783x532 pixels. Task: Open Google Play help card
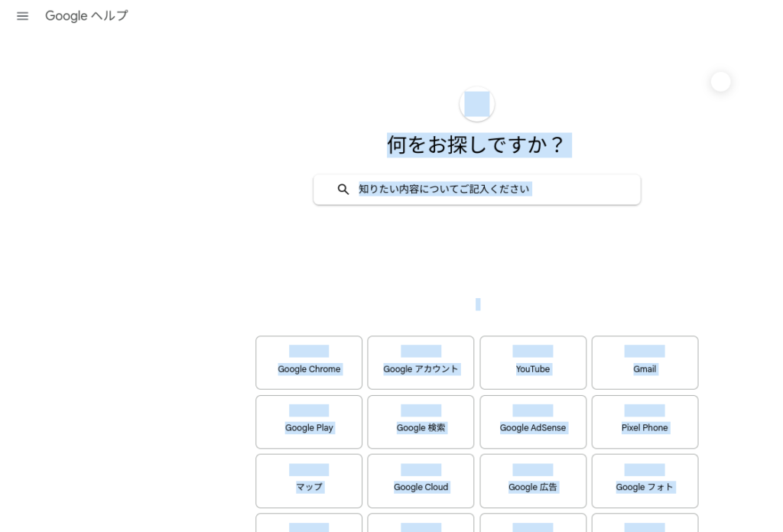(x=309, y=422)
